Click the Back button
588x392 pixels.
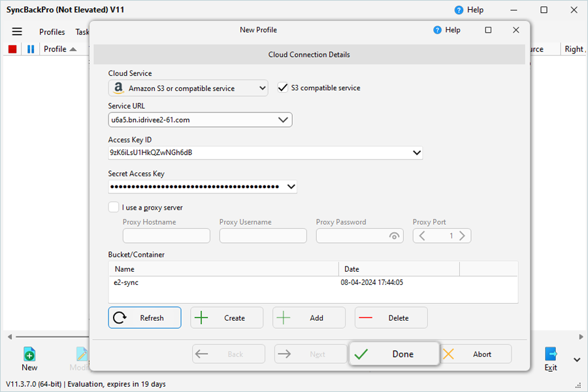[229, 354]
